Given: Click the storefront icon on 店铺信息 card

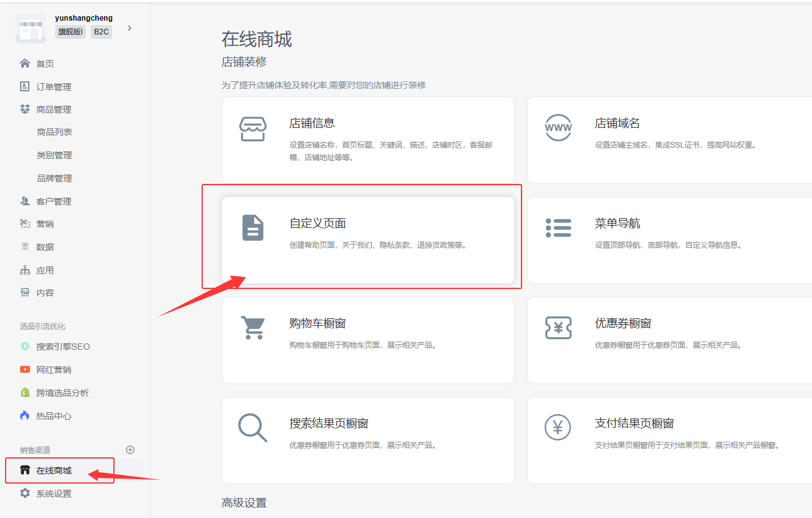Looking at the screenshot, I should click(253, 128).
